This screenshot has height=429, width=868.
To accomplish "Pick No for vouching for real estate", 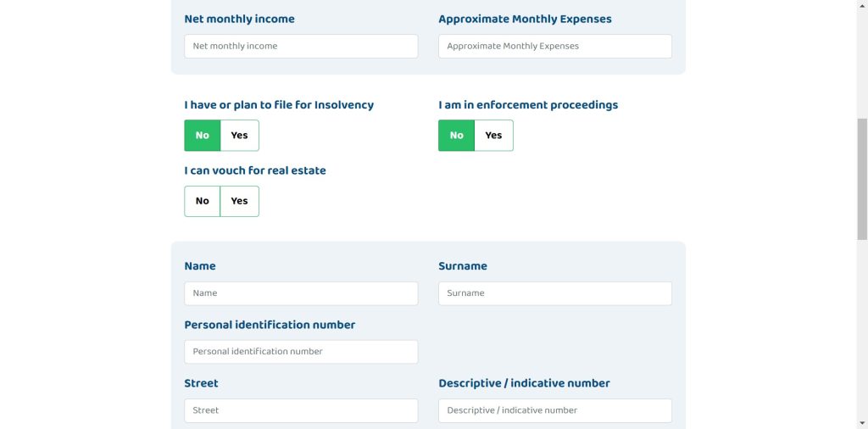I will (203, 201).
